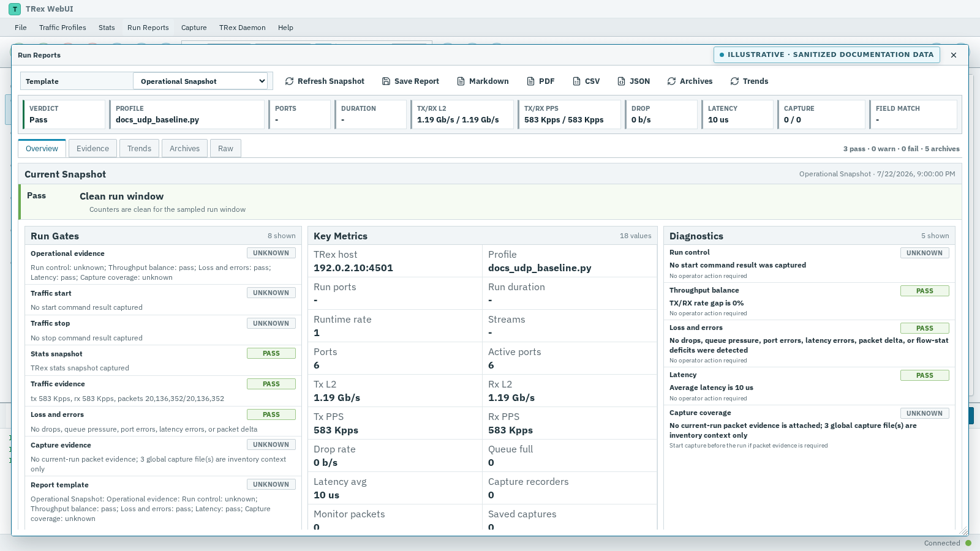Viewport: 980px width, 551px height.
Task: Click the TX/RX L2 summary card
Action: (x=462, y=114)
